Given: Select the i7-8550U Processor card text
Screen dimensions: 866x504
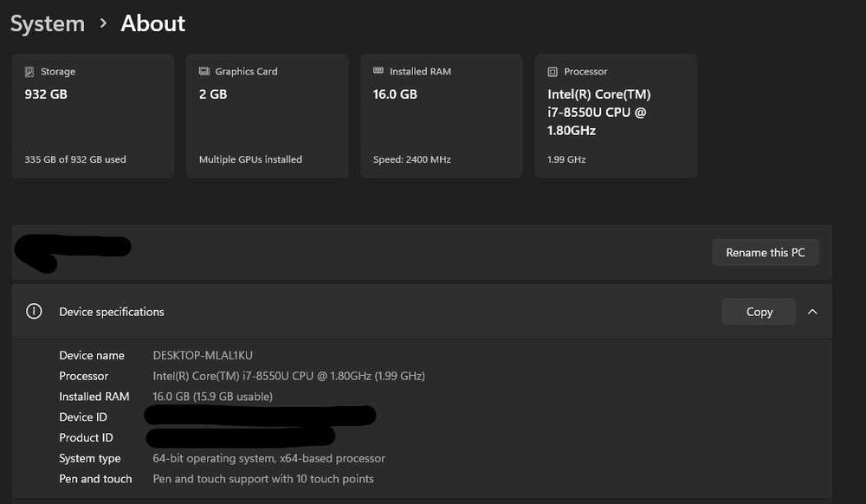Looking at the screenshot, I should coord(598,113).
